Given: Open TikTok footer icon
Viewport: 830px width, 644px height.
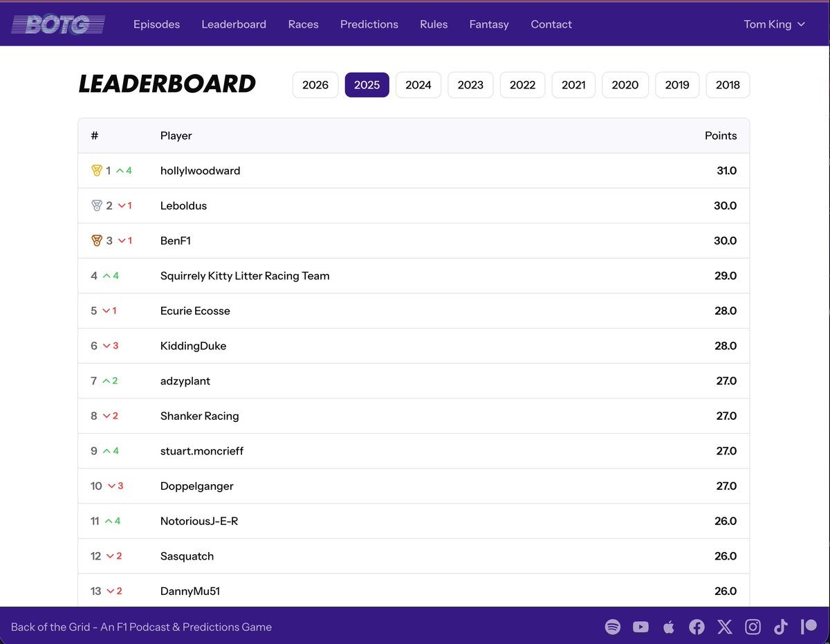Looking at the screenshot, I should [x=781, y=627].
